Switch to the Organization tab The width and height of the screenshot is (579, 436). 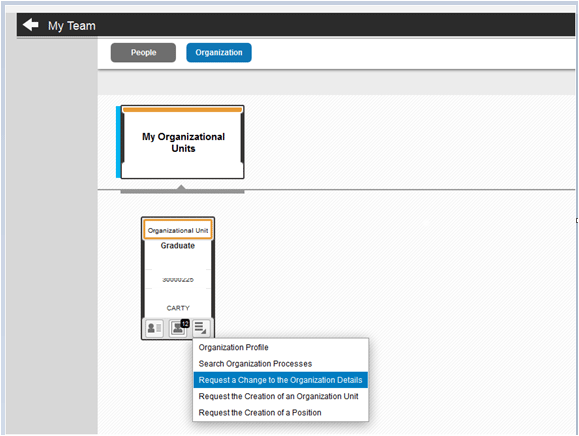(219, 52)
